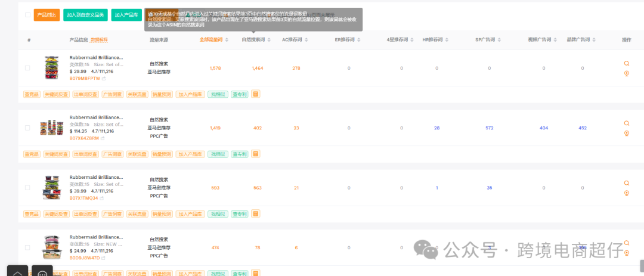This screenshot has width=644, height=276.
Task: Open the chat bubble floating icon
Action: coord(42,271)
